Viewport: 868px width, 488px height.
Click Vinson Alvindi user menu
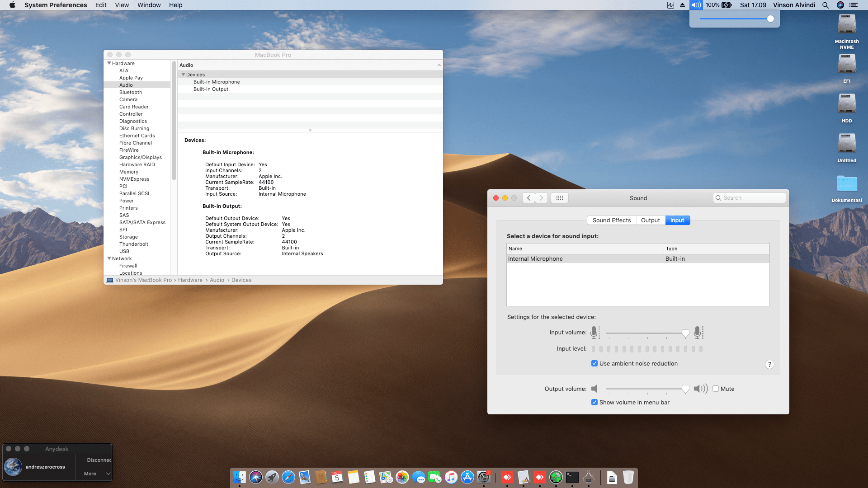click(x=794, y=5)
